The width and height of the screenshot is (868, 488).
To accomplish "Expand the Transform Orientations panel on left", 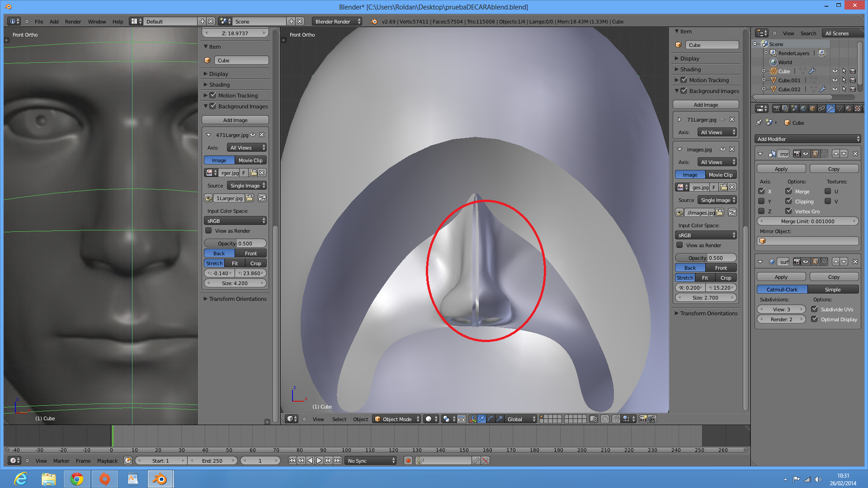I will pos(237,299).
